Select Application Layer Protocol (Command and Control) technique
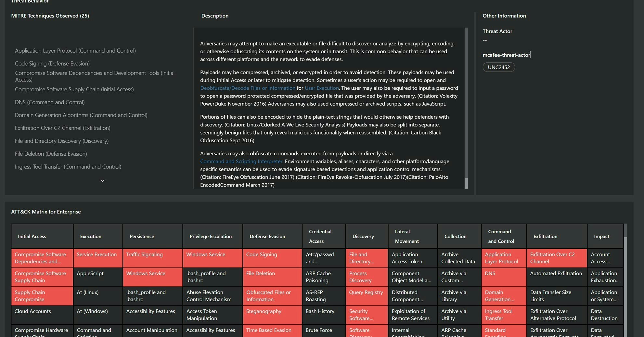 coord(75,51)
